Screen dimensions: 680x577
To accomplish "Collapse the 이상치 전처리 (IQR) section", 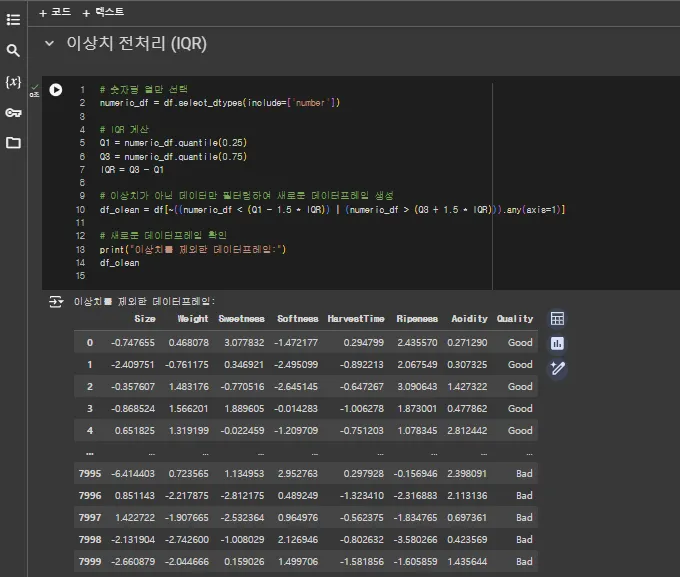I will pos(49,43).
